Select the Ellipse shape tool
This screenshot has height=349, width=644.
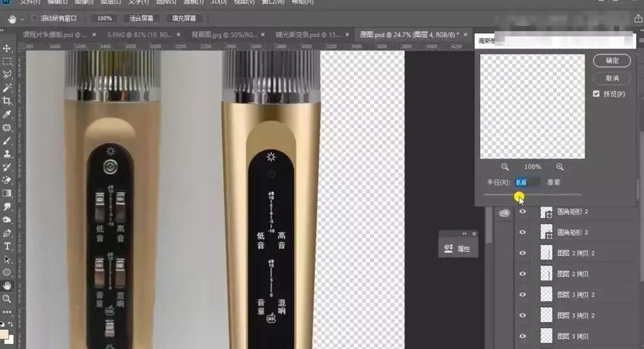[x=7, y=272]
